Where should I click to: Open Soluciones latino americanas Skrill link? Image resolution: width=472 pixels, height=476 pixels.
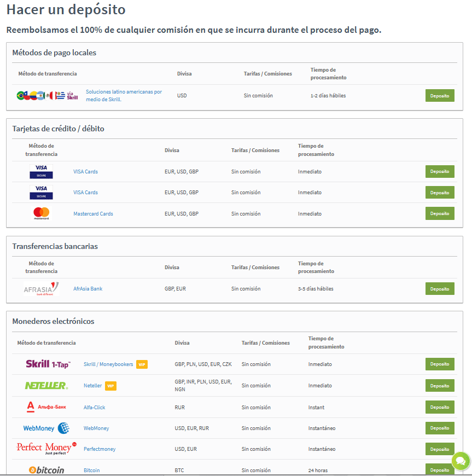point(124,96)
